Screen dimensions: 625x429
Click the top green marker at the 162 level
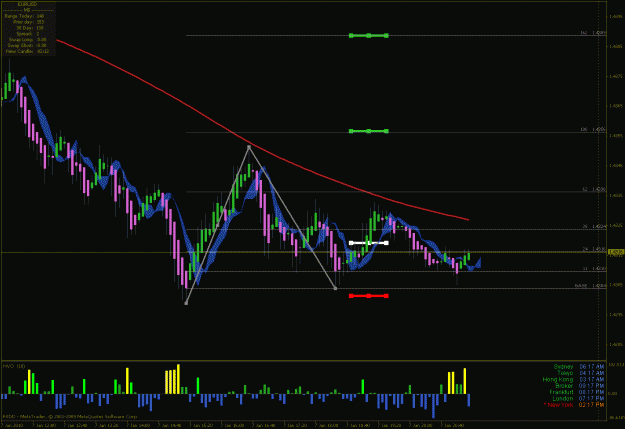pyautogui.click(x=369, y=35)
